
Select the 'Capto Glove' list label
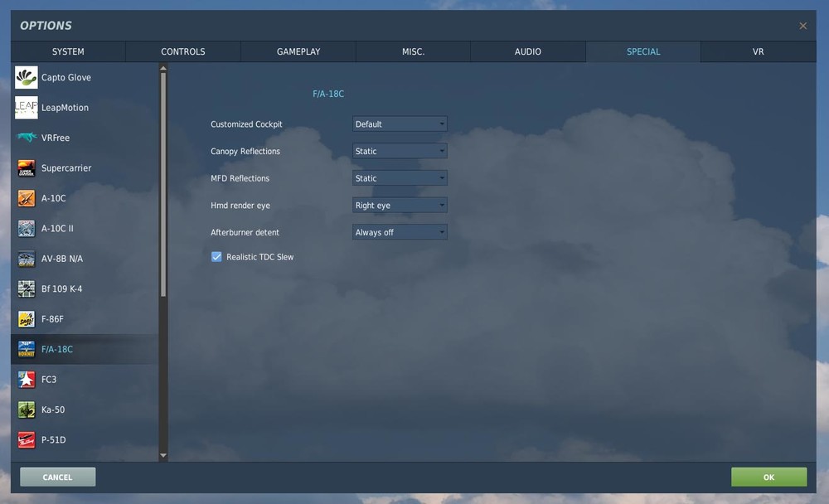click(66, 77)
